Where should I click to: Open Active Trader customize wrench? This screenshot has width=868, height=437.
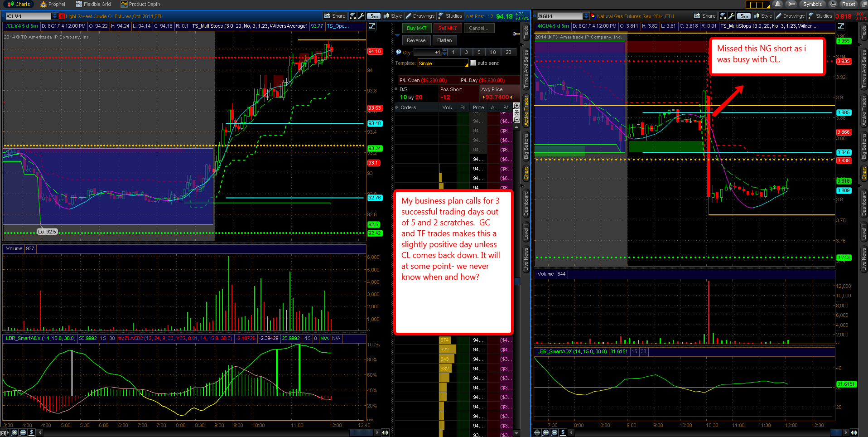pos(516,34)
